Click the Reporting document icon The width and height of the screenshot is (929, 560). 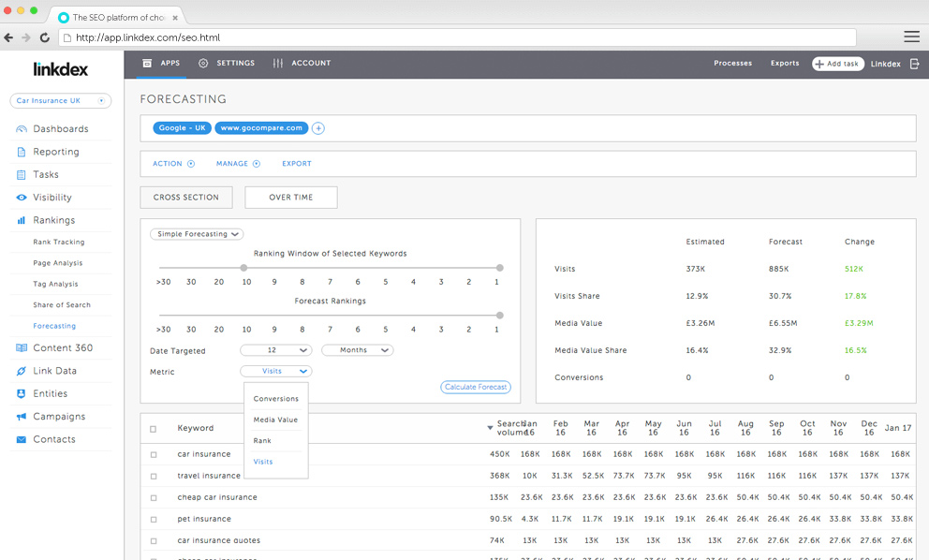22,152
